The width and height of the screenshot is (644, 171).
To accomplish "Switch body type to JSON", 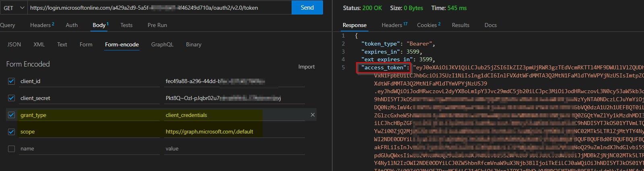I will point(14,44).
